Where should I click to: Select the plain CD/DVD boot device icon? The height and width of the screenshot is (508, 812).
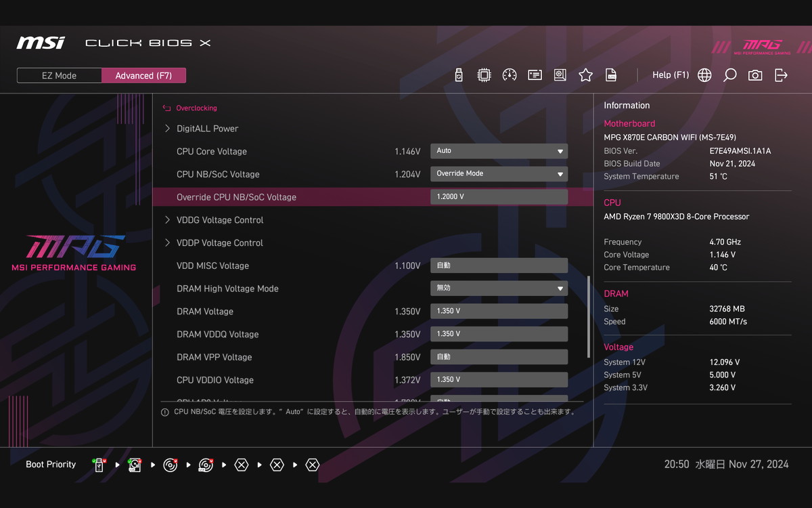point(171,465)
